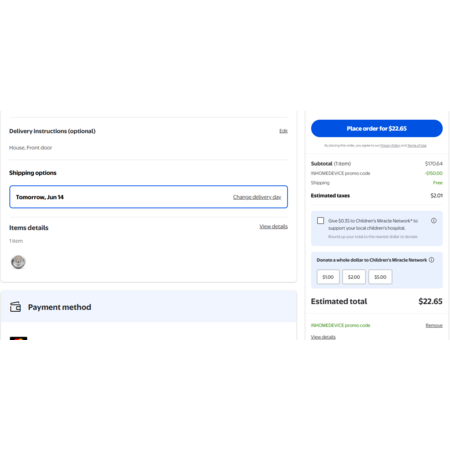Click the wallet icon beside Payment method
Viewport: 450px width, 450px height.
point(15,307)
